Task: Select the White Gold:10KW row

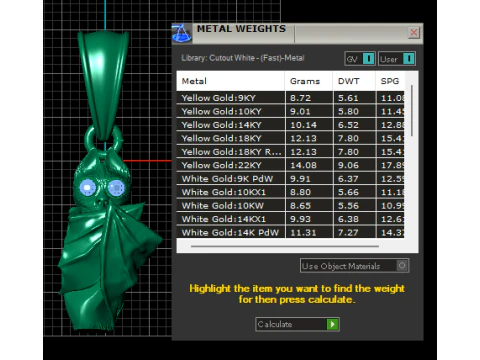Action: click(x=290, y=206)
